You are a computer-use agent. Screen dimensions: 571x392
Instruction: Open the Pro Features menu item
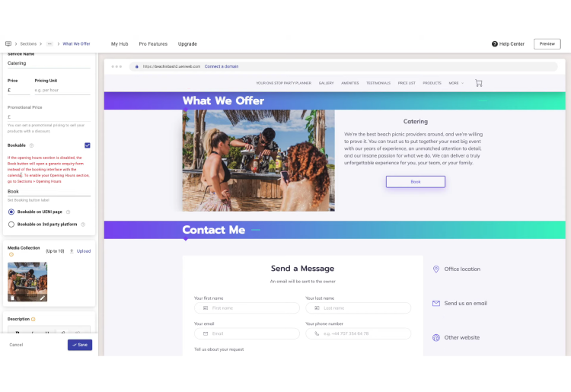[153, 44]
